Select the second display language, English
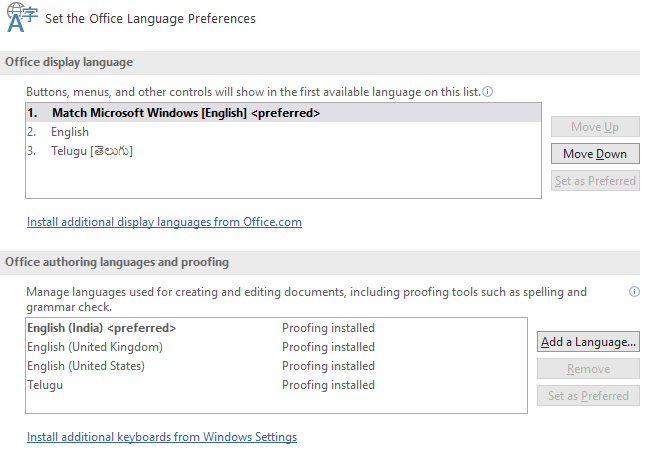The image size is (649, 453). (70, 132)
